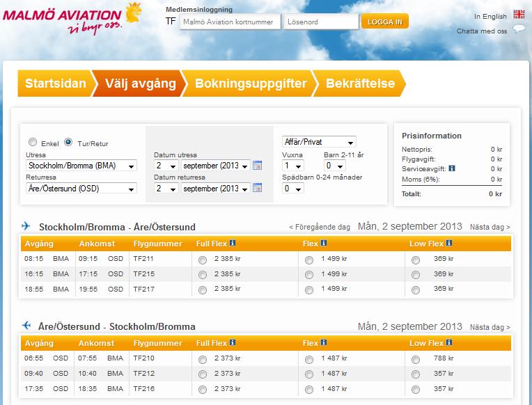Image resolution: width=532 pixels, height=405 pixels.
Task: Click the British flag language icon
Action: point(519,15)
